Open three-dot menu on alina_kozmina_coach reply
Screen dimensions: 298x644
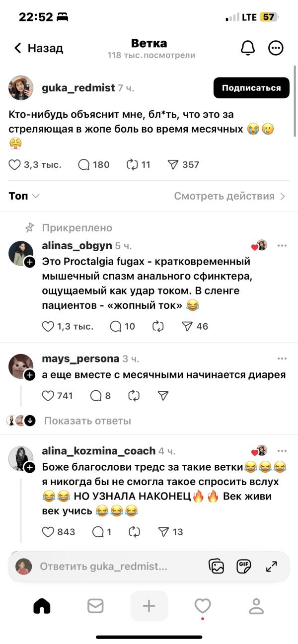point(282,451)
